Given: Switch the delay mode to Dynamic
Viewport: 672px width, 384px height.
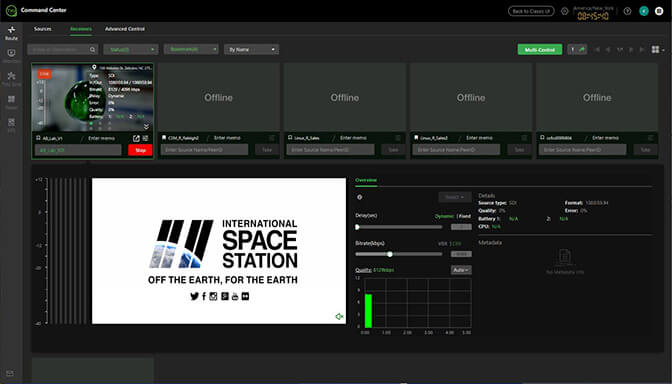Looking at the screenshot, I should tap(444, 216).
